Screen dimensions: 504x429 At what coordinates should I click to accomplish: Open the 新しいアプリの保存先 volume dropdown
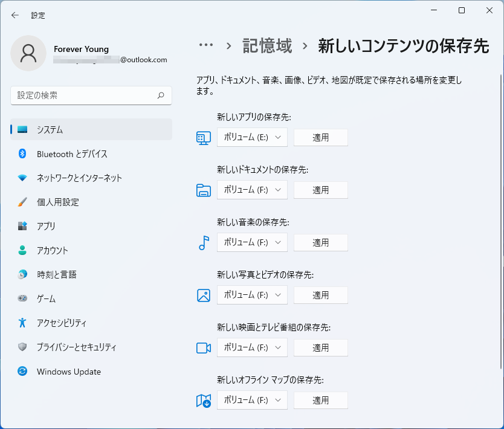pos(252,137)
